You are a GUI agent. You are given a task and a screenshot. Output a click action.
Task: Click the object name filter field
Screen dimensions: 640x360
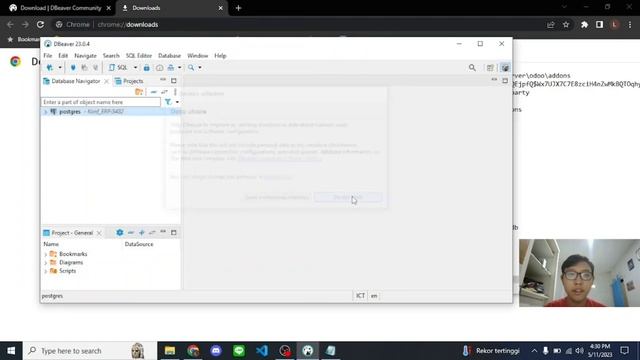click(101, 102)
